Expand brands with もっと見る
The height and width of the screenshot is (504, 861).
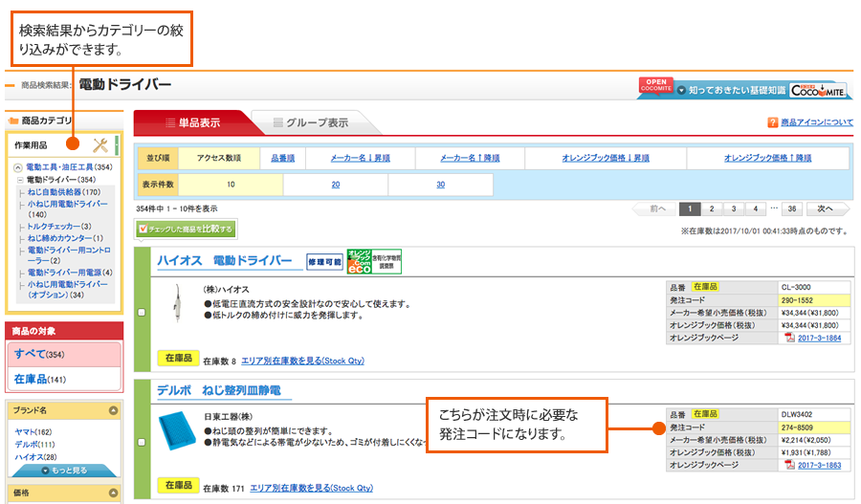[x=64, y=471]
